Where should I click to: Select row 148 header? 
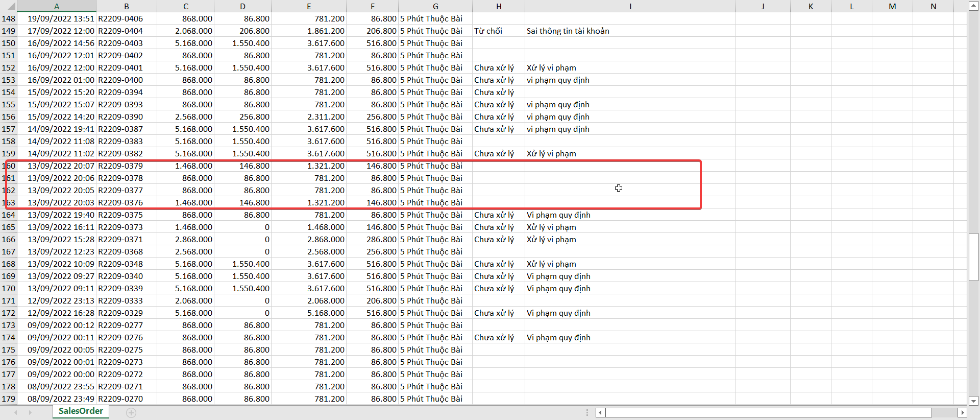(9, 18)
